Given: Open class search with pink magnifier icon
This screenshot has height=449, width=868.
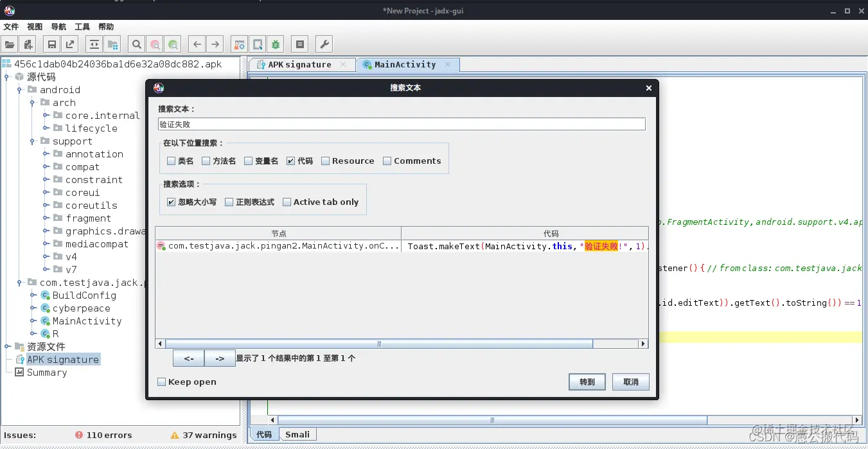Looking at the screenshot, I should pos(155,44).
